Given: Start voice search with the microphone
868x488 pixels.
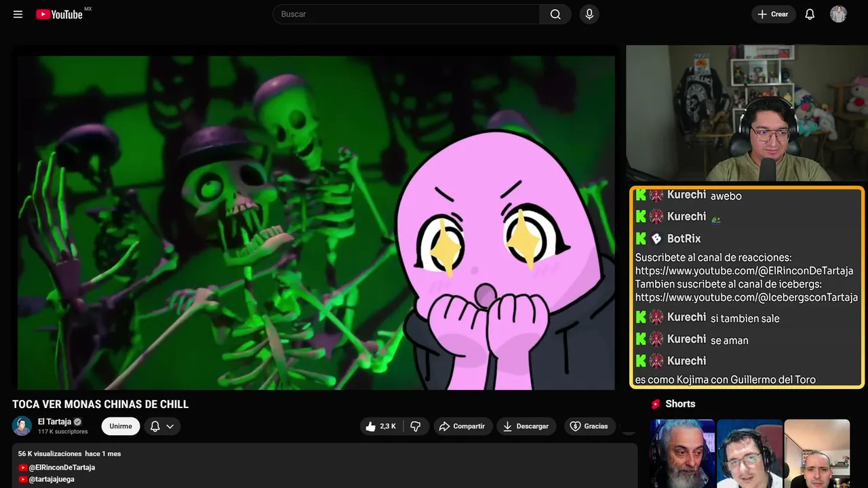Looking at the screenshot, I should (x=589, y=14).
